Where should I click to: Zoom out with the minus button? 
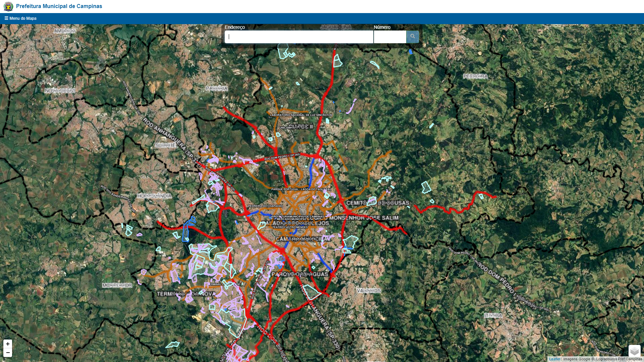click(x=8, y=353)
